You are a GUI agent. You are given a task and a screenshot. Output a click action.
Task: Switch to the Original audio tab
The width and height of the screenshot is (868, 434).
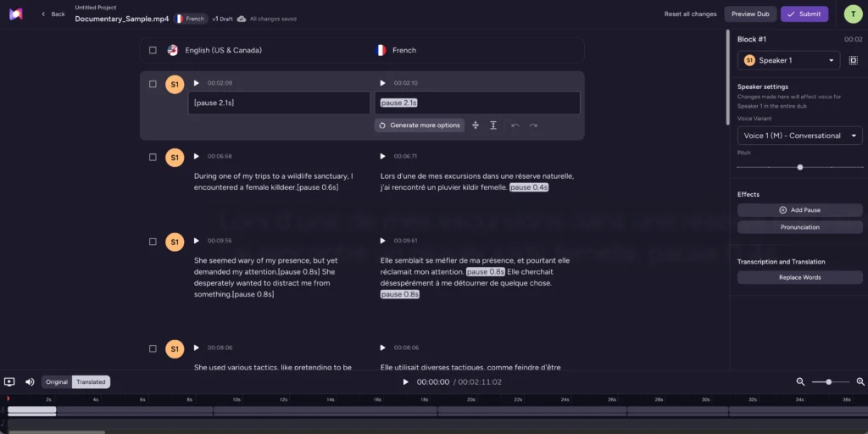click(x=57, y=382)
